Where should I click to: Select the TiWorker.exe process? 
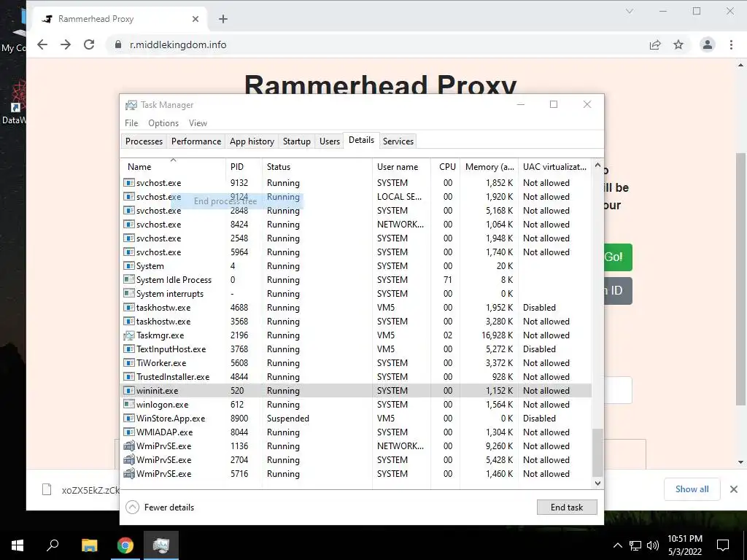(x=356, y=363)
